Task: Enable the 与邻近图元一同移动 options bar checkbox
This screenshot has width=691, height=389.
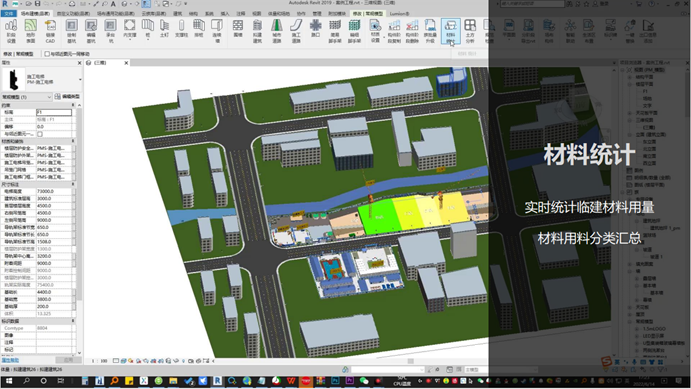Action: click(47, 54)
